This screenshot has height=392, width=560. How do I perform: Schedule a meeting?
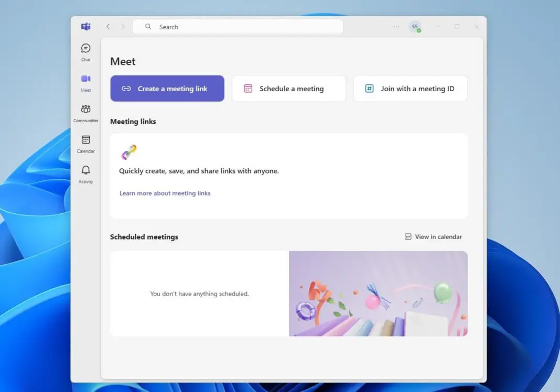[x=288, y=88]
